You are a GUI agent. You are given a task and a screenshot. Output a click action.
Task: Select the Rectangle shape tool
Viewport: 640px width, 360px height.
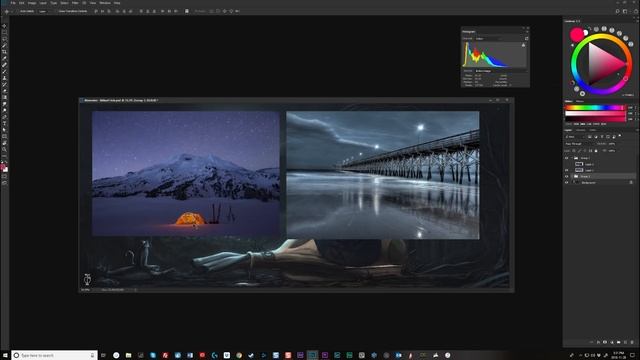pos(4,136)
